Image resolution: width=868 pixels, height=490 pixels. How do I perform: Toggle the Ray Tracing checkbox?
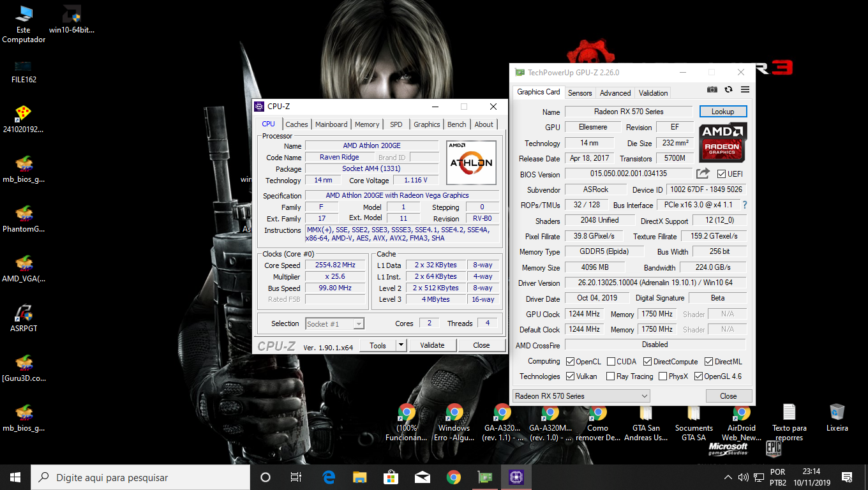tap(611, 376)
